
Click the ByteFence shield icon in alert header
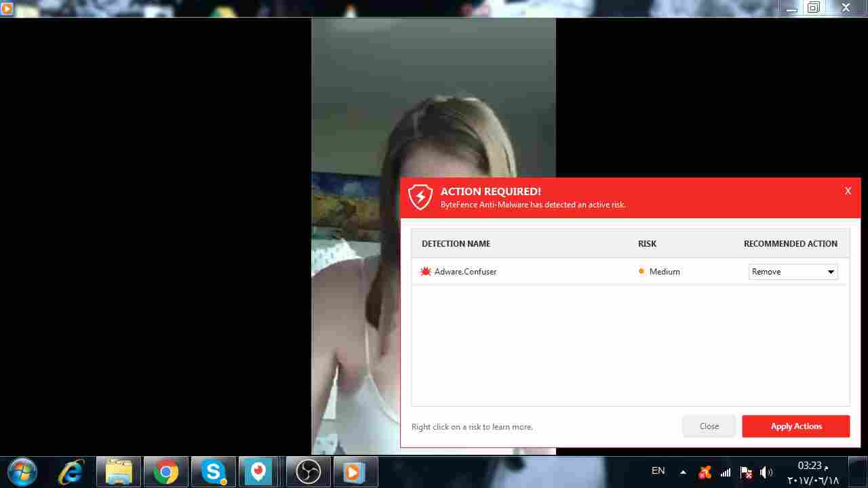[420, 197]
